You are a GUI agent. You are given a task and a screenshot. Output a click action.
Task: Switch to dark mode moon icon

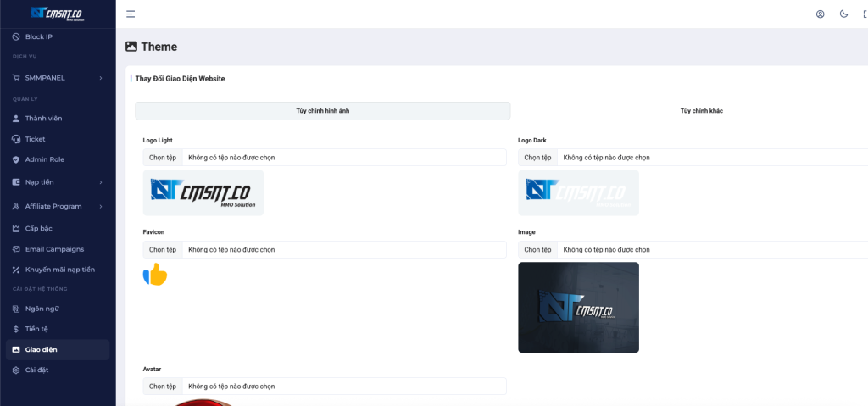pyautogui.click(x=843, y=14)
